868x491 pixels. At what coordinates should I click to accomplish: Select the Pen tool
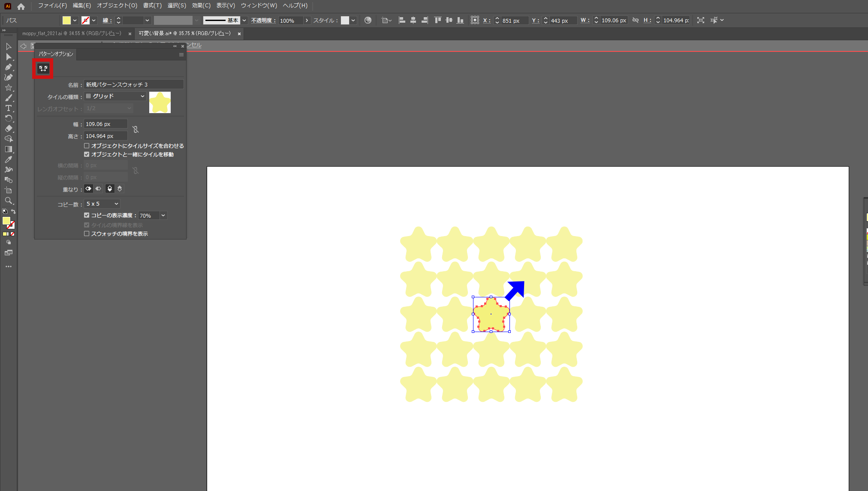8,67
